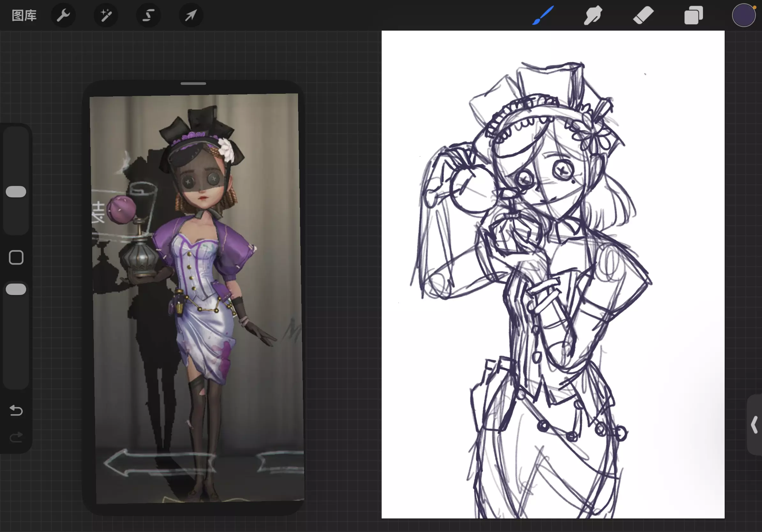762x532 pixels.
Task: Open the 图库 gallery
Action: tap(24, 15)
